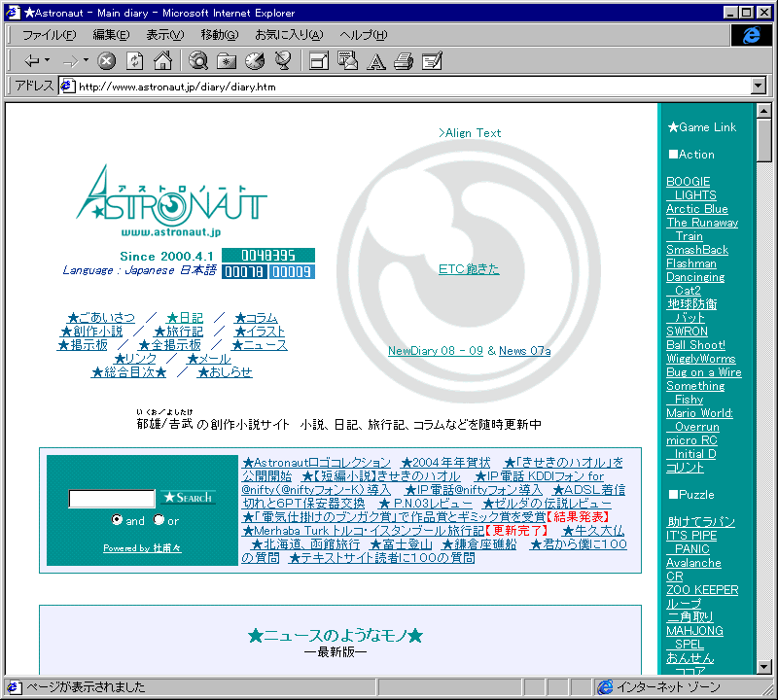778x700 pixels.
Task: Open the Powered by 壮甫々 link
Action: pos(142,548)
